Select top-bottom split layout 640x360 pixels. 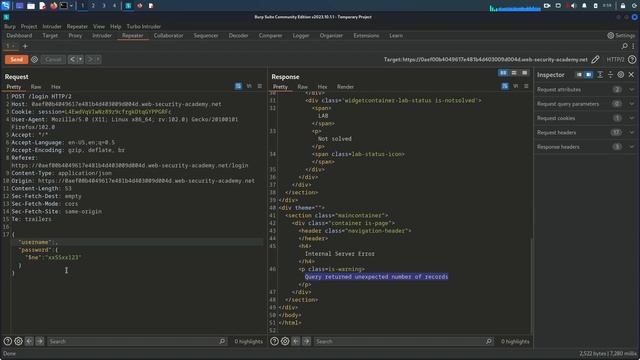coord(514,73)
